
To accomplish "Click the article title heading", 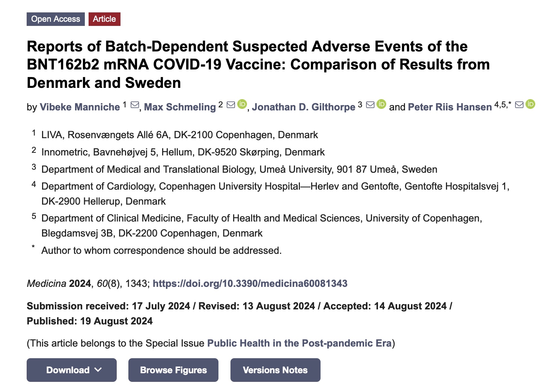I will point(258,65).
